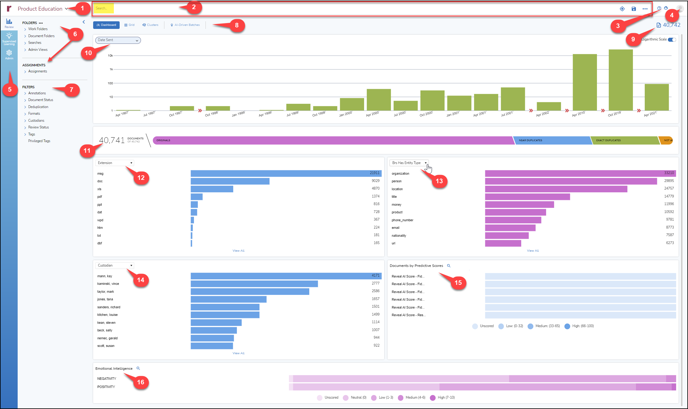
Task: Click the 'person' entity type bar
Action: point(571,181)
